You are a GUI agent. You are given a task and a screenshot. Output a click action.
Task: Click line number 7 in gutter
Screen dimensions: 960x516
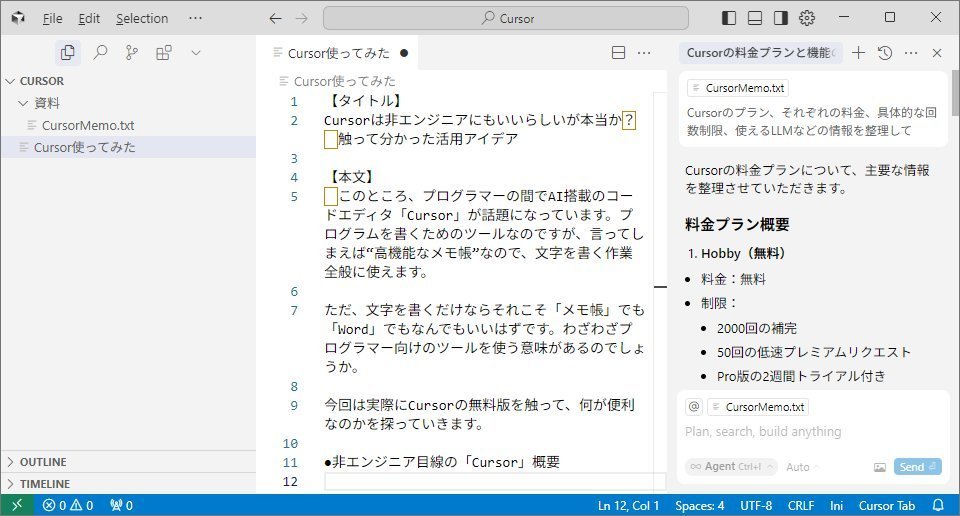click(294, 310)
